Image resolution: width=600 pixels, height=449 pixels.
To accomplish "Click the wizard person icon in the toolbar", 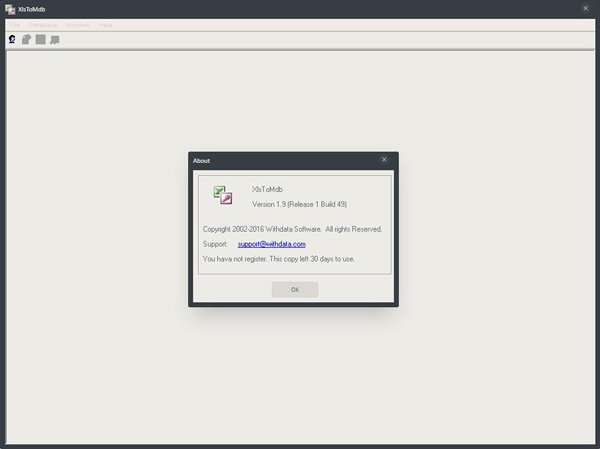I will click(x=12, y=39).
